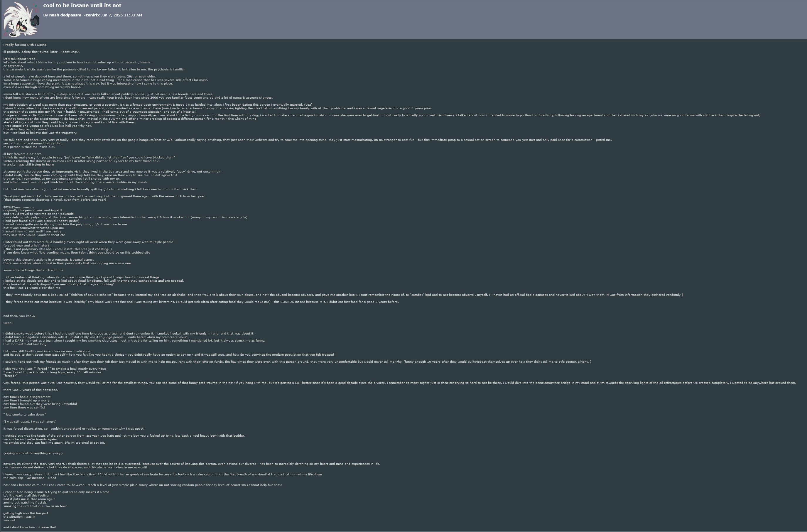This screenshot has width=807, height=532.
Task: Click the line "let's talk about weed."
Action: [x=20, y=59]
